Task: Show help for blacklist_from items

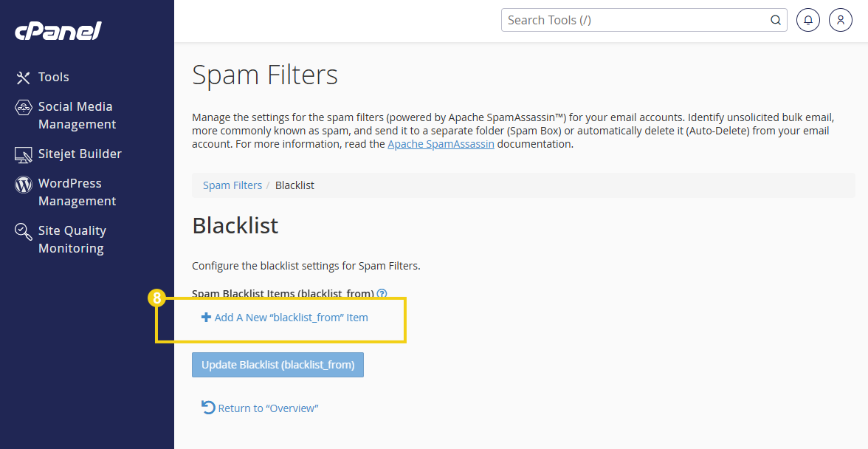Action: 382,293
